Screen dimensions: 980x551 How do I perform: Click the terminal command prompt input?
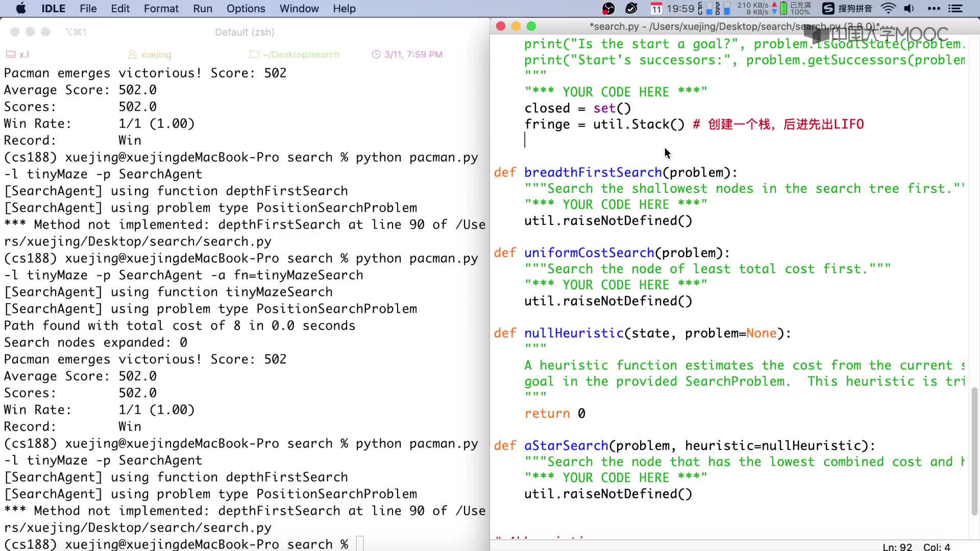coord(360,544)
